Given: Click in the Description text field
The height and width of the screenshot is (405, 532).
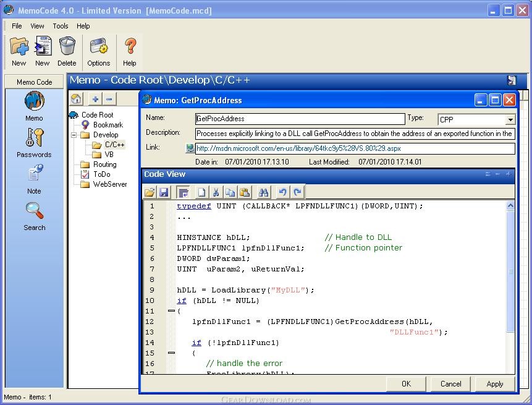Looking at the screenshot, I should 355,134.
